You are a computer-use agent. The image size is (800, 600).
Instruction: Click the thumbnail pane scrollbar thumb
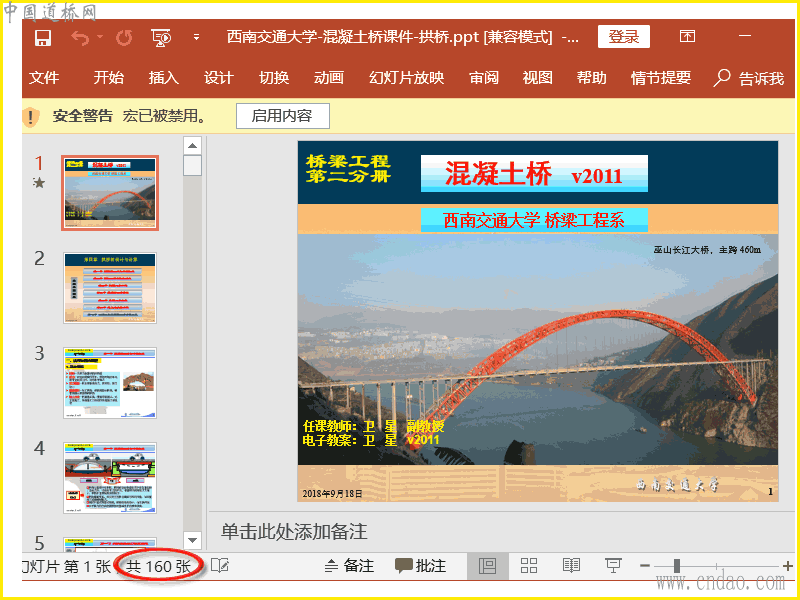tap(192, 166)
